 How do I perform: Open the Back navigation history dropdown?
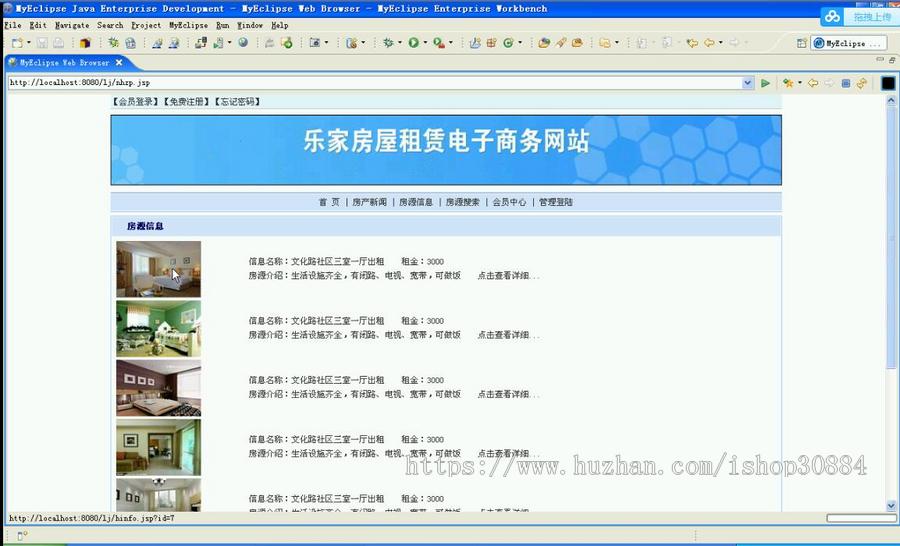click(720, 43)
